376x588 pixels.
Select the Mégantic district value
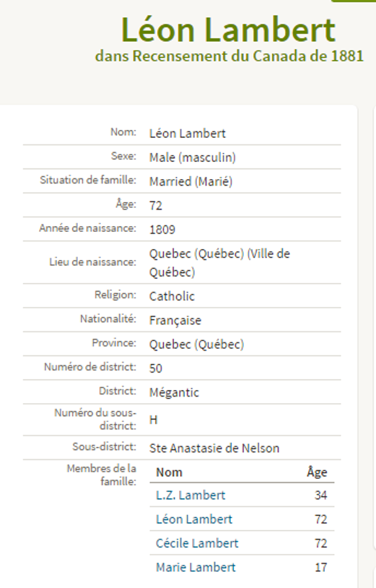tap(174, 392)
